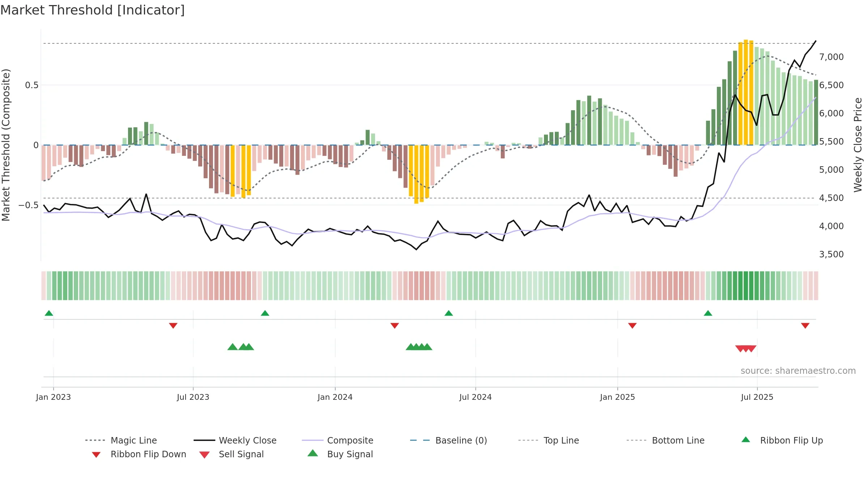This screenshot has width=868, height=488.
Task: Toggle the Buy Signal legend entry
Action: [340, 454]
